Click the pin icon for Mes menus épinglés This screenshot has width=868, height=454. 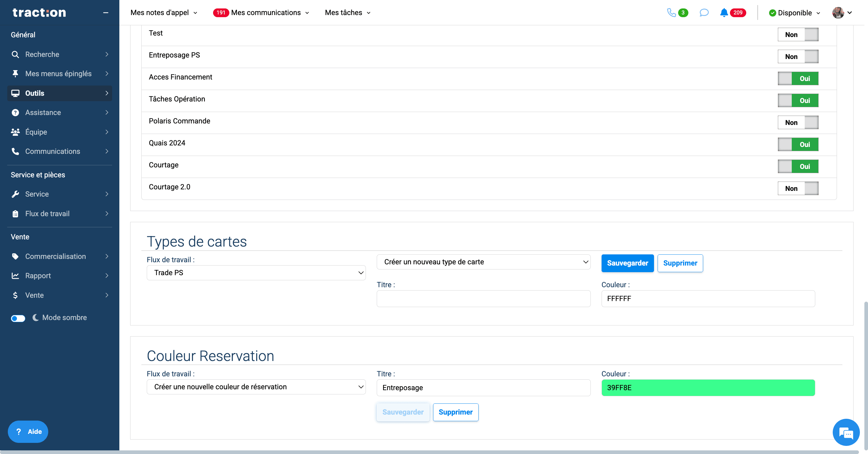click(x=15, y=74)
